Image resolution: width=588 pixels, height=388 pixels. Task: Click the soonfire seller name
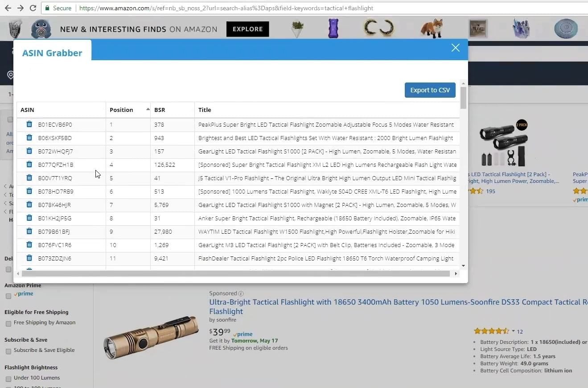tap(226, 320)
